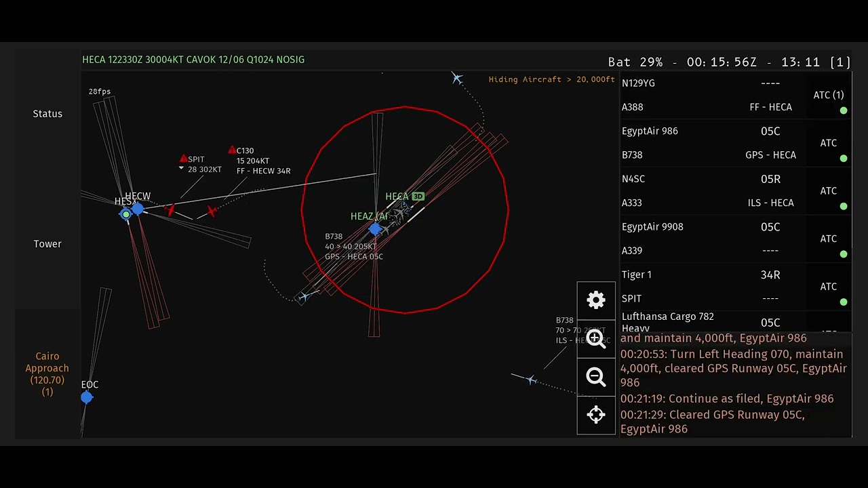Select the N4SC flight strip
868x488 pixels.
click(x=736, y=190)
